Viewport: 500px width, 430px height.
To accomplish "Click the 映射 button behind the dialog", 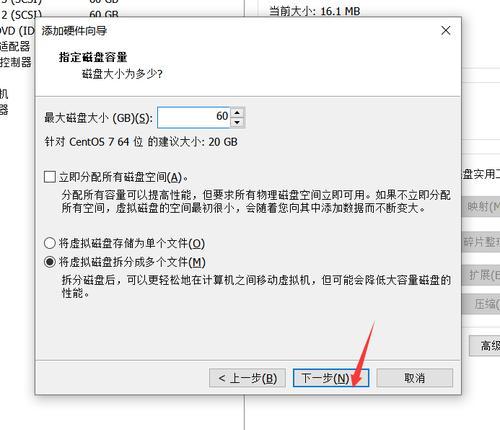I will point(481,207).
